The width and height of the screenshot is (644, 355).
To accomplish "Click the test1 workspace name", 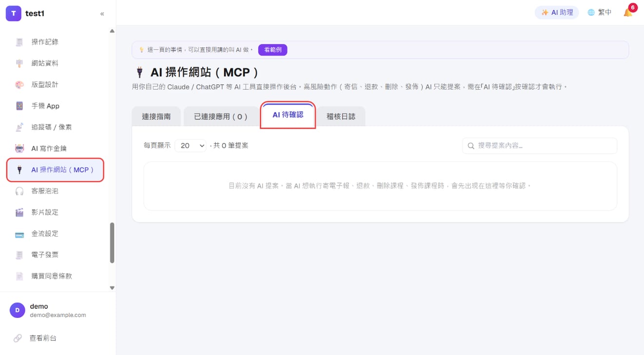I will click(35, 14).
